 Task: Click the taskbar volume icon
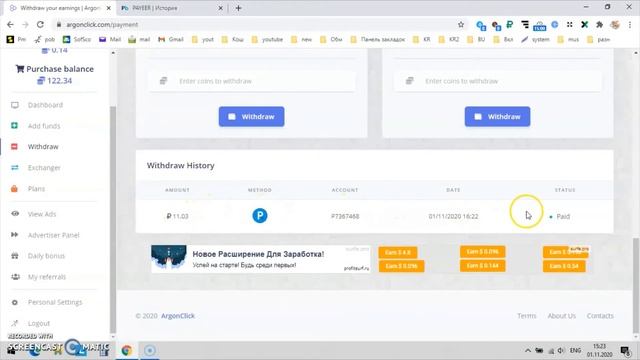[x=561, y=350]
